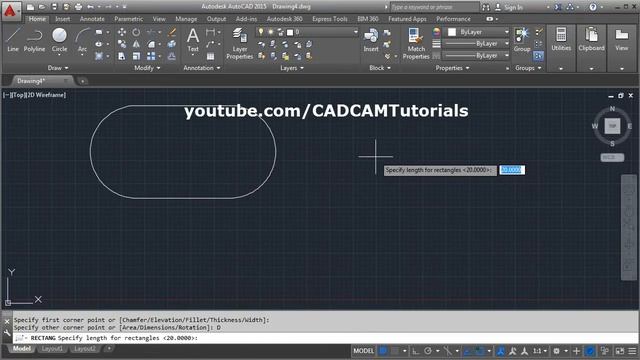Switch to Layout1 tab
The height and width of the screenshot is (360, 640).
[x=52, y=349]
